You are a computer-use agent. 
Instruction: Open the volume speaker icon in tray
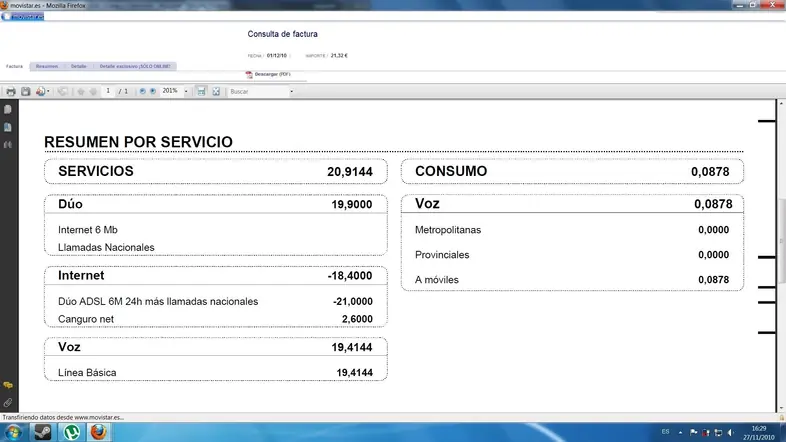(x=731, y=432)
